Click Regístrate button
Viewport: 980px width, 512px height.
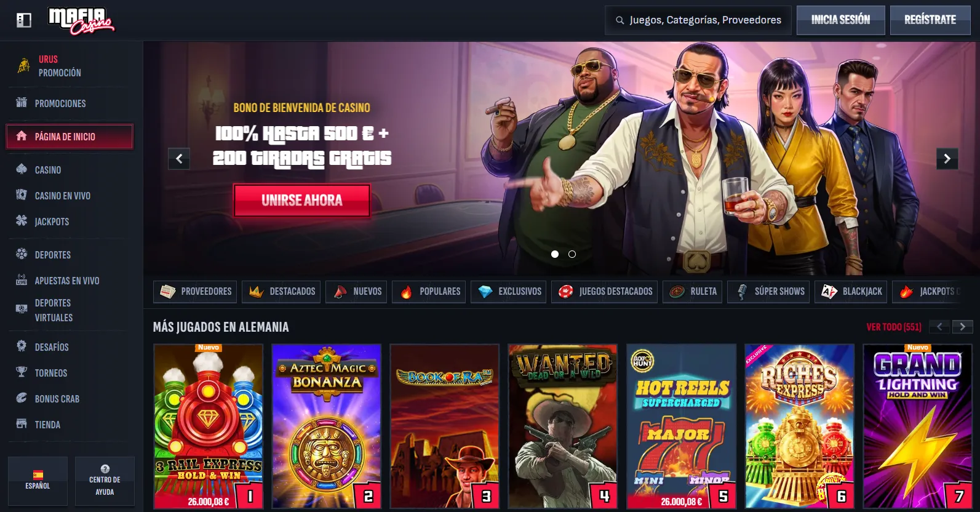(x=930, y=20)
